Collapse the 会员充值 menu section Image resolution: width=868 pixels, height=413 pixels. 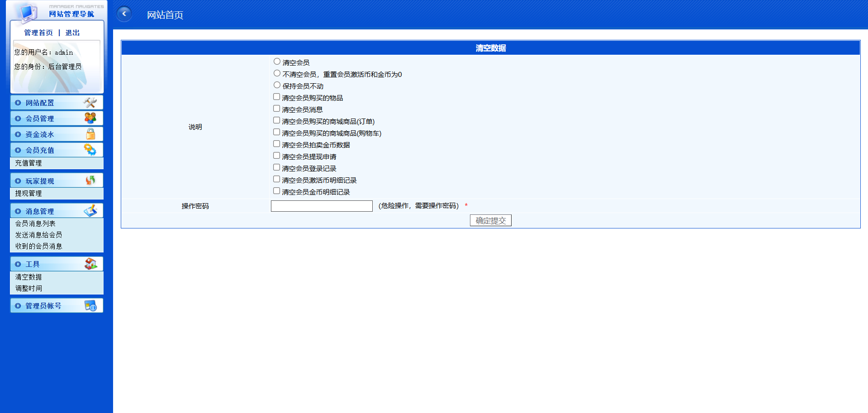[x=57, y=150]
